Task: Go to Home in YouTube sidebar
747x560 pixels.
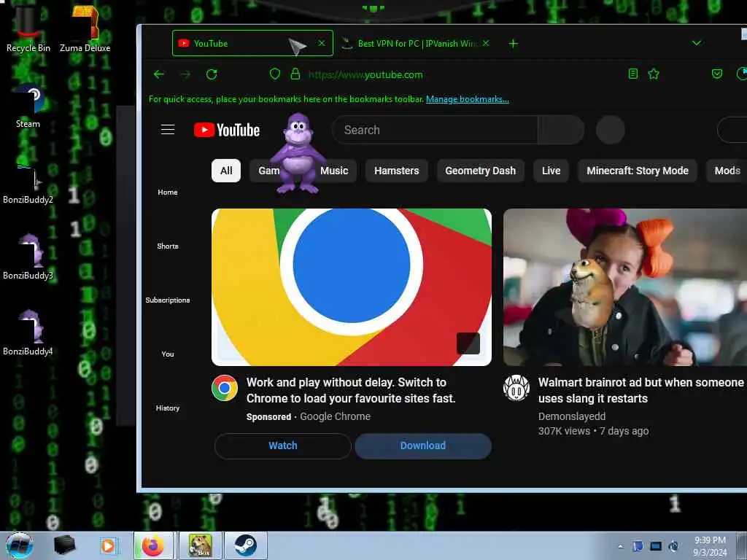Action: click(x=168, y=192)
